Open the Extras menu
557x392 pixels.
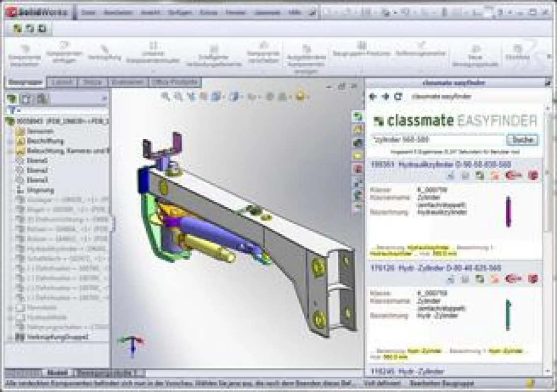point(208,12)
